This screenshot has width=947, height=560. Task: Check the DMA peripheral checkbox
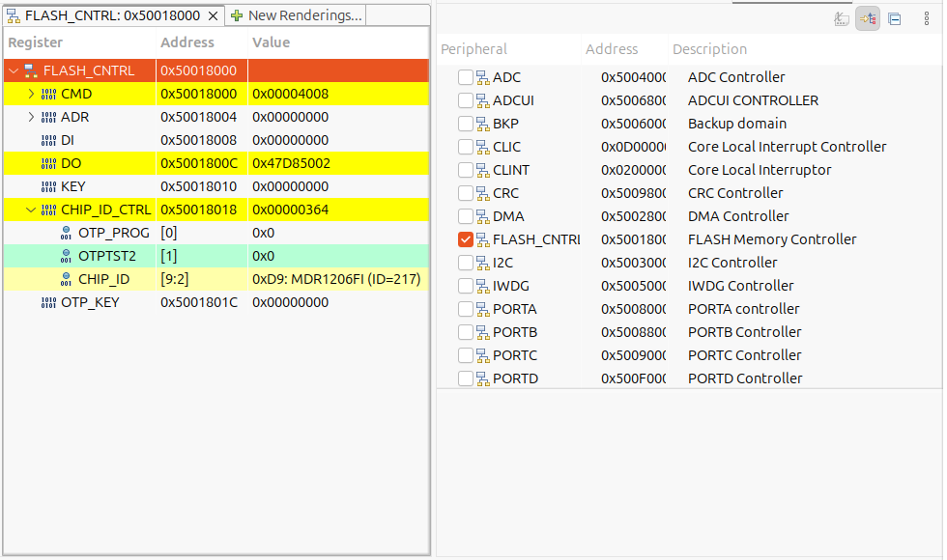point(466,216)
